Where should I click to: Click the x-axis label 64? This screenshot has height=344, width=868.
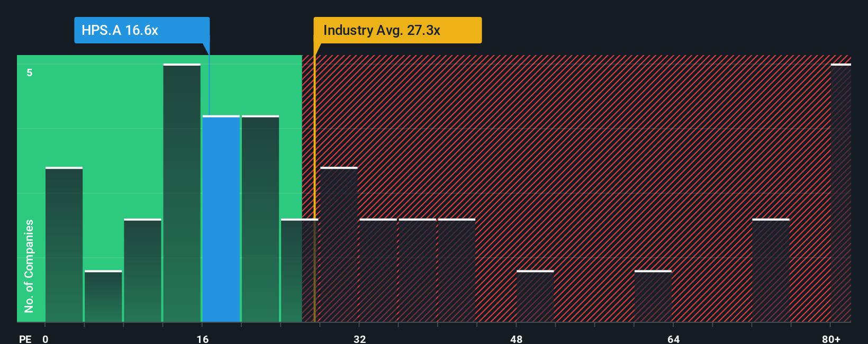tap(673, 339)
